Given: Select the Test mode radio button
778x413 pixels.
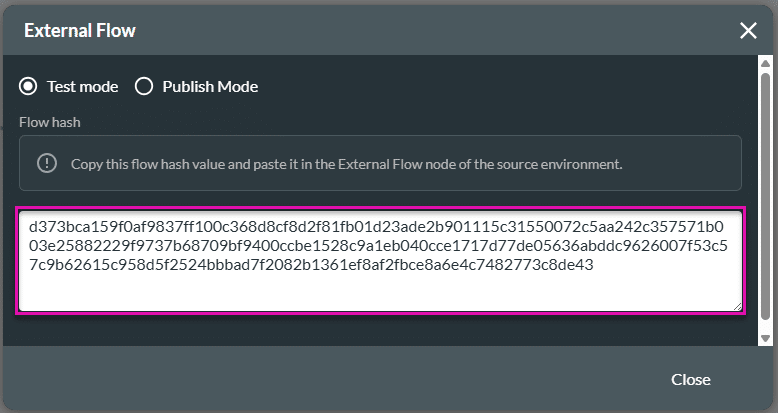Looking at the screenshot, I should pyautogui.click(x=28, y=86).
